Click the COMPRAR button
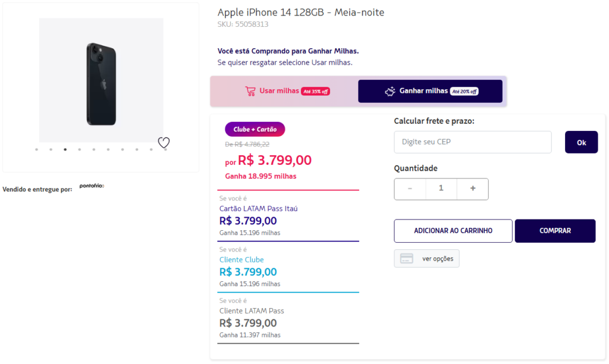609x364 pixels. [x=555, y=231]
